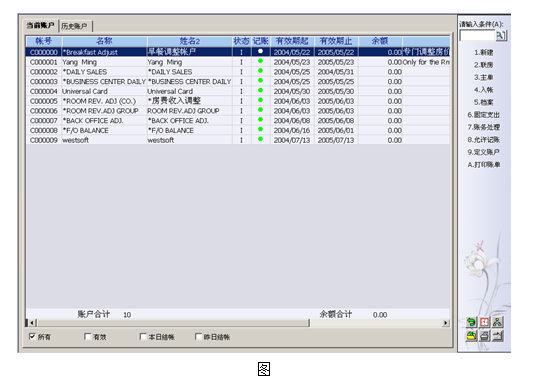Image resolution: width=538 pixels, height=381 pixels.
Task: Click 8.允许记账 allow posting
Action: pos(483,140)
